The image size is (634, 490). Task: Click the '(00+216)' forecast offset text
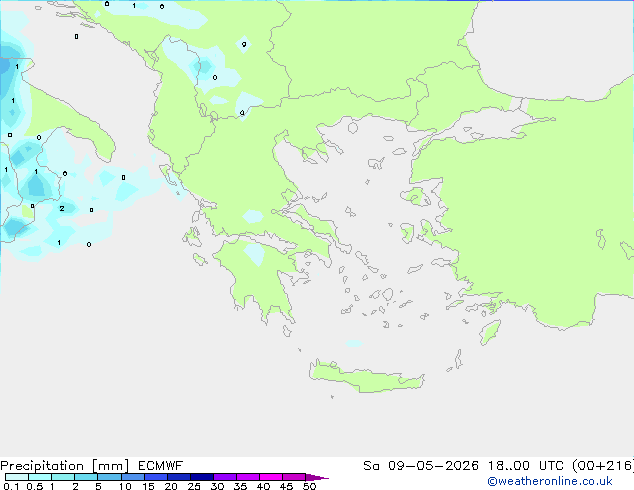point(603,466)
